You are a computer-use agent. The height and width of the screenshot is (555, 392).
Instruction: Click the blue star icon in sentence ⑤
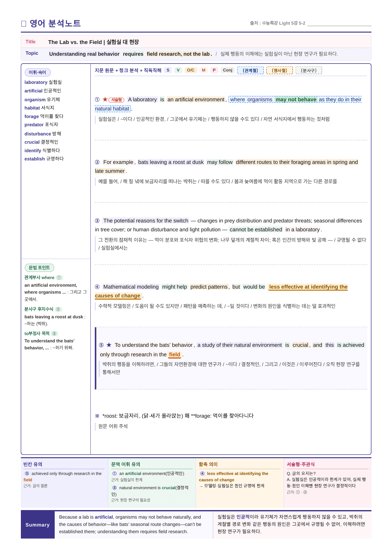109,345
